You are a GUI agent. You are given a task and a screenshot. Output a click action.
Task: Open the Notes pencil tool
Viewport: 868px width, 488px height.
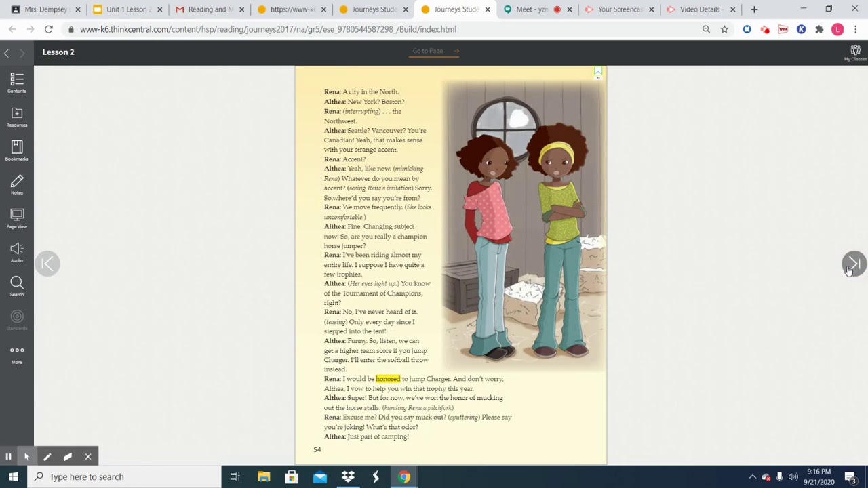17,184
